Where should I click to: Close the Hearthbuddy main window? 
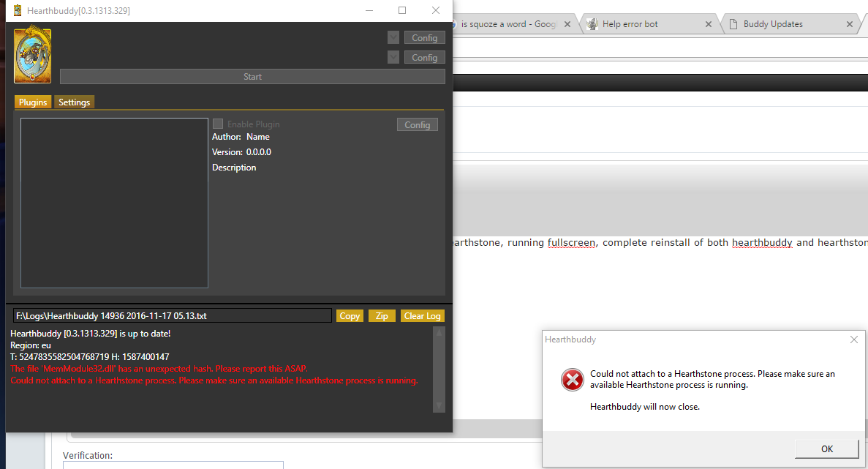436,10
